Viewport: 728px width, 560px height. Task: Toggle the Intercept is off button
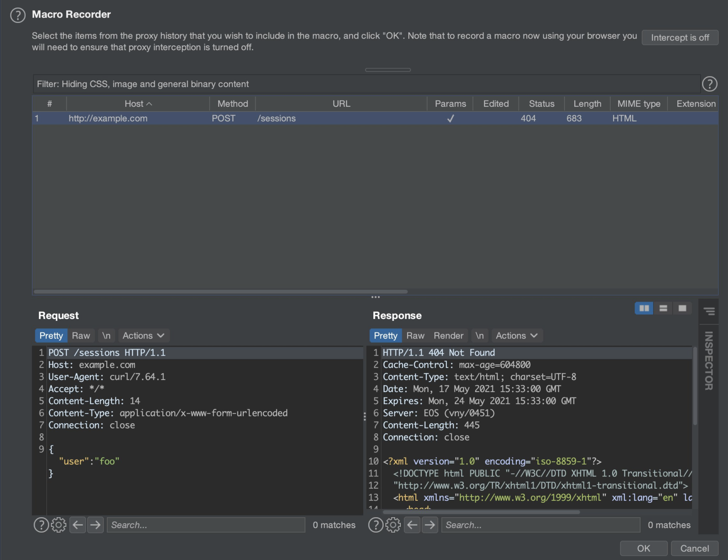point(680,37)
